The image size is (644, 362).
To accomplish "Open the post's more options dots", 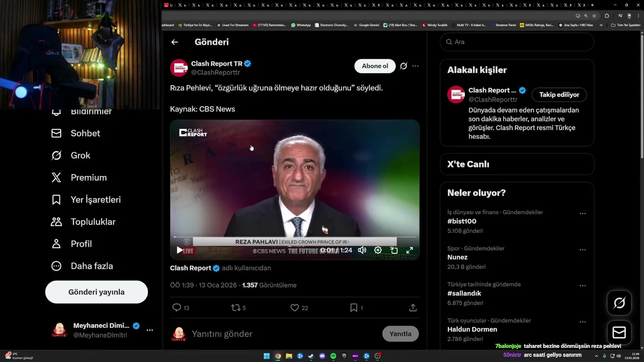I will [415, 66].
